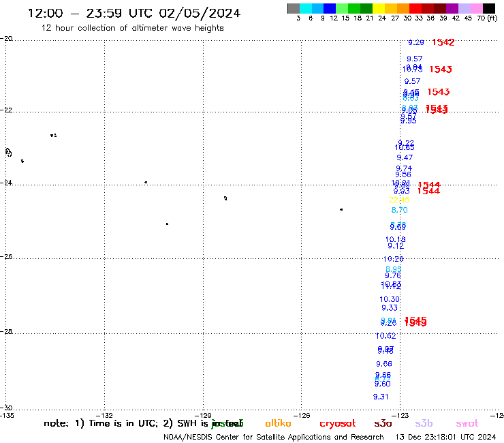Click the 'NOAA/NESDIS Center for Satellite Applications and Research' credit
Viewport: 504px width, 443px height.
coord(274,438)
